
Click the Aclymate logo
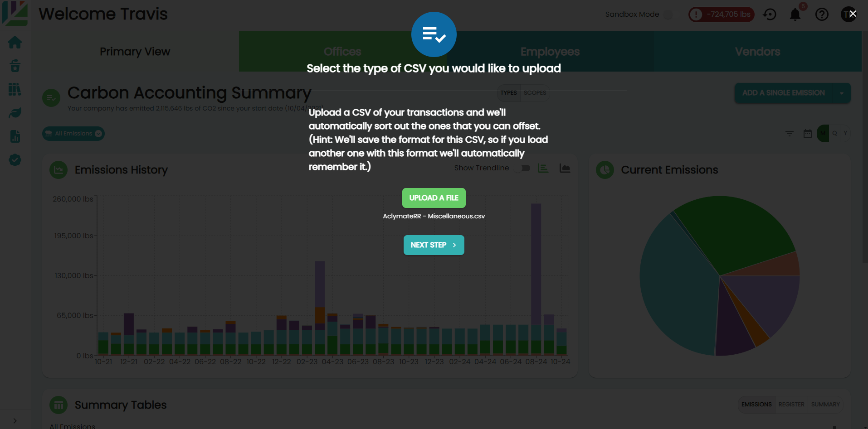(x=15, y=13)
